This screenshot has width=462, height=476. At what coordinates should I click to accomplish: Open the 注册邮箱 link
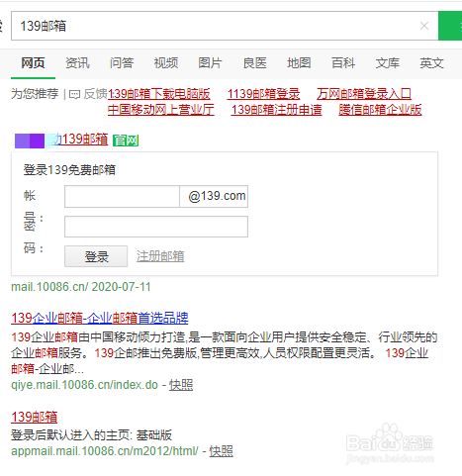tap(160, 256)
